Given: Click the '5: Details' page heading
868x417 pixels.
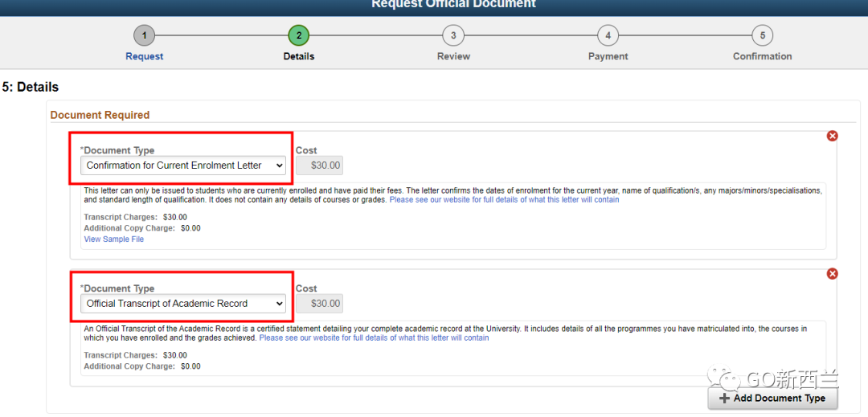Looking at the screenshot, I should [31, 88].
